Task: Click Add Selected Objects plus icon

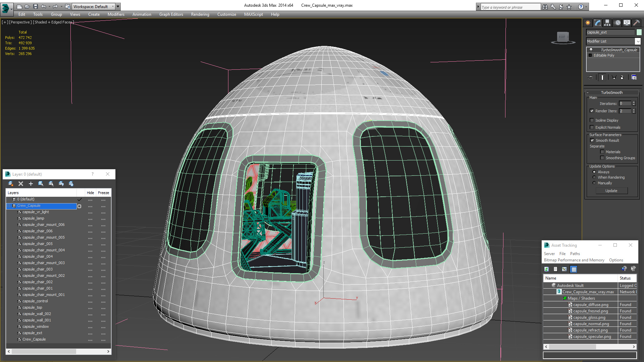Action: [x=31, y=184]
